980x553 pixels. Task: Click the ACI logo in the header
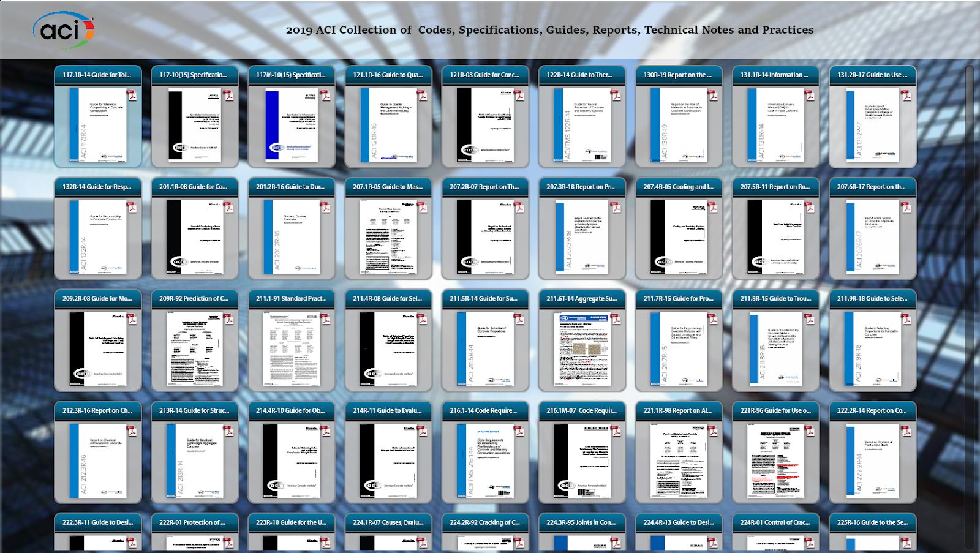click(x=64, y=29)
